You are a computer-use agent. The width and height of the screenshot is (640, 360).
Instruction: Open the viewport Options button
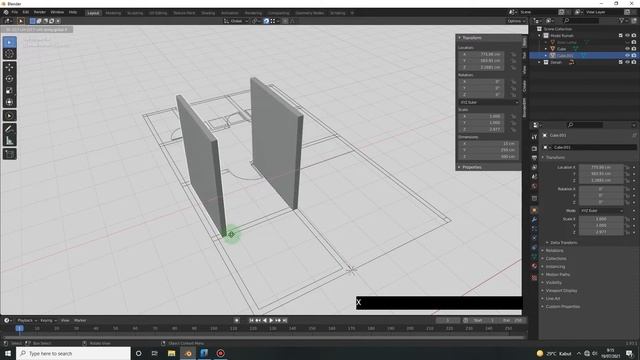[x=516, y=21]
